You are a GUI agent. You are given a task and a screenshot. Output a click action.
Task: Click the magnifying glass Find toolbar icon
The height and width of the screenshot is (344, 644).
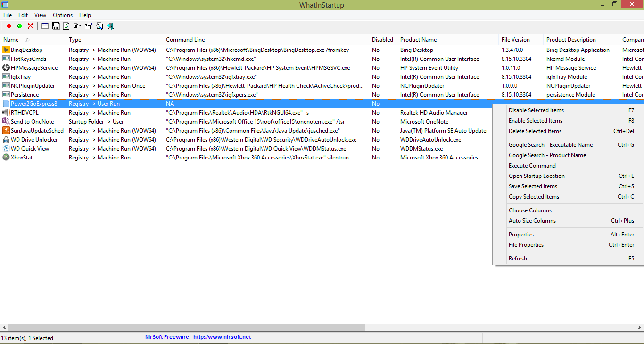pos(99,26)
